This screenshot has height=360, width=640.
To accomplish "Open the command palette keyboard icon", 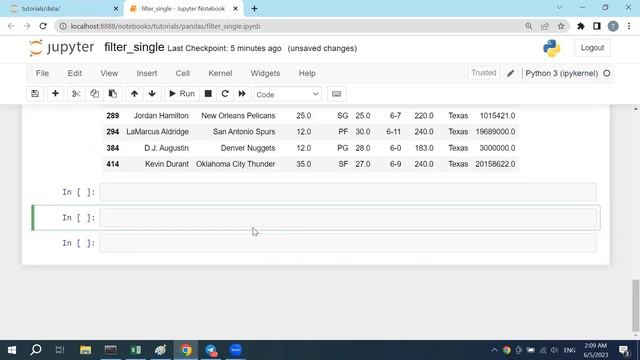I will point(336,94).
